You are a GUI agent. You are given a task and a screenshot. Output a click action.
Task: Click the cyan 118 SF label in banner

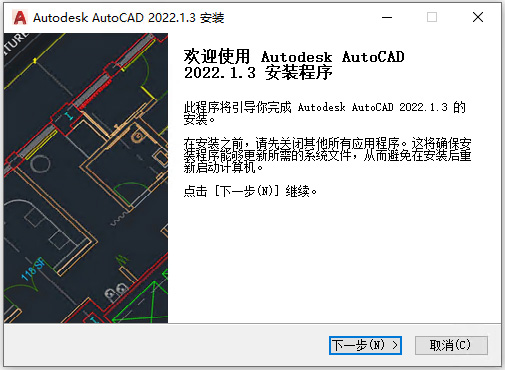[32, 269]
